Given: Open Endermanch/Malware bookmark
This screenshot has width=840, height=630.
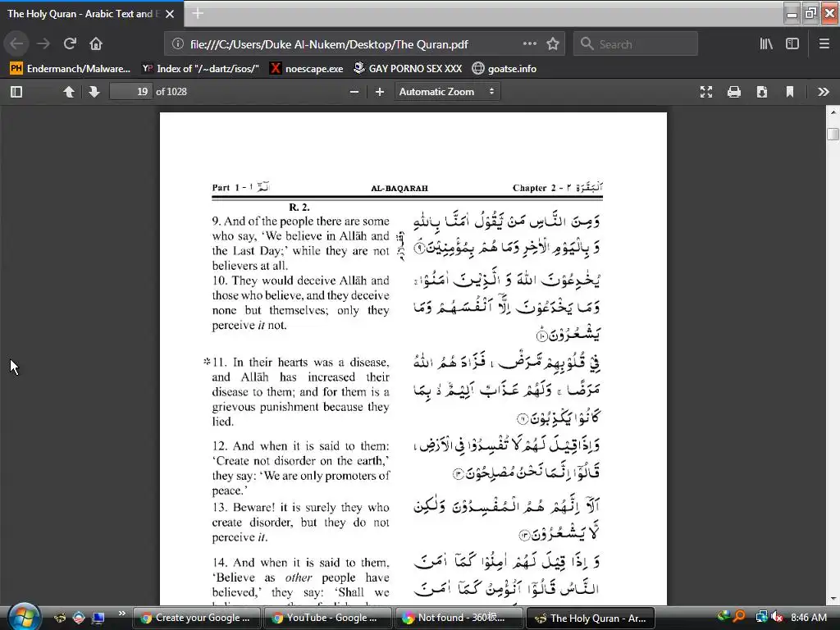Looking at the screenshot, I should pos(71,69).
